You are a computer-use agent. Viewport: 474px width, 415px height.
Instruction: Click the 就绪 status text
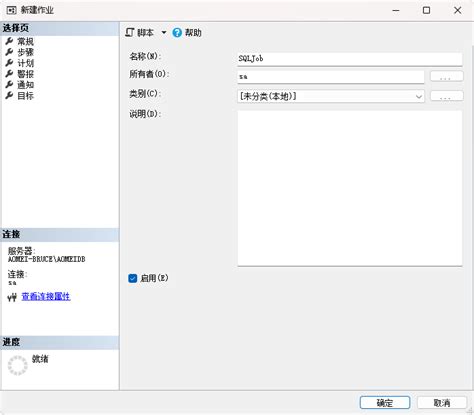coord(40,359)
